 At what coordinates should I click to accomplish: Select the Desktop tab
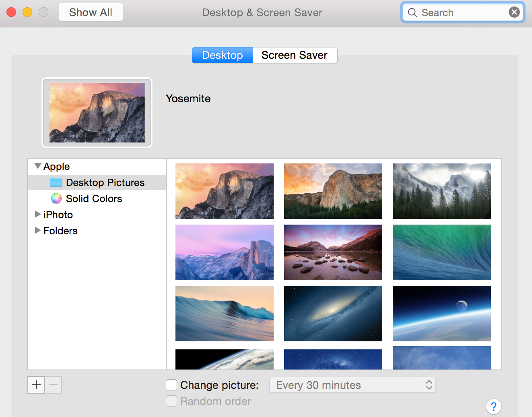[x=223, y=55]
